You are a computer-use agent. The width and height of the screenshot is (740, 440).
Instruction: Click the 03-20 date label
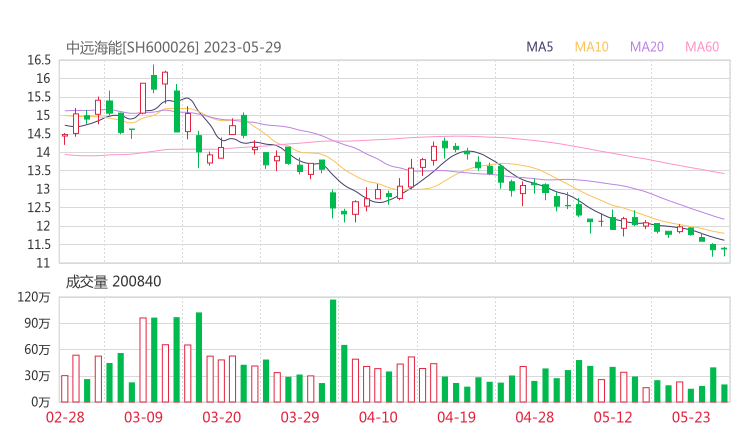(221, 417)
